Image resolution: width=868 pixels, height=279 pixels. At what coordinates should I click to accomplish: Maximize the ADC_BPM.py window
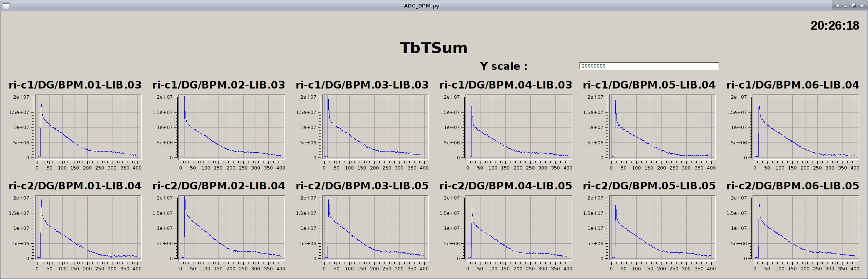click(854, 6)
